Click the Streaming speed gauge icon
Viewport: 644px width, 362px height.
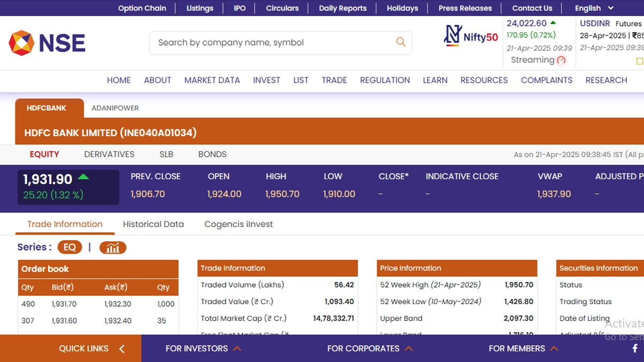(x=561, y=60)
